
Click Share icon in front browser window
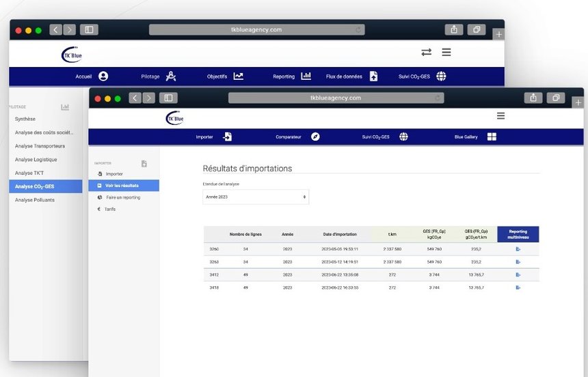(x=533, y=98)
